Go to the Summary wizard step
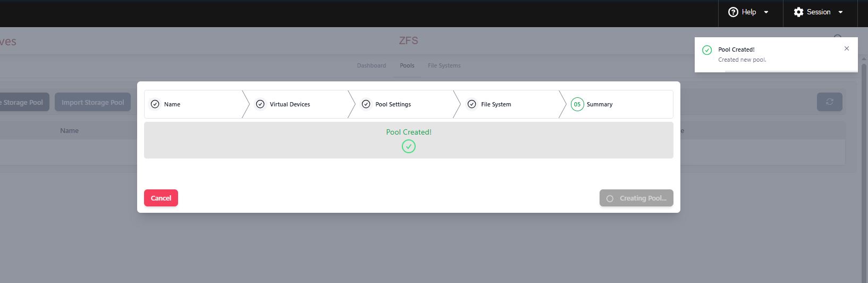 coord(619,104)
